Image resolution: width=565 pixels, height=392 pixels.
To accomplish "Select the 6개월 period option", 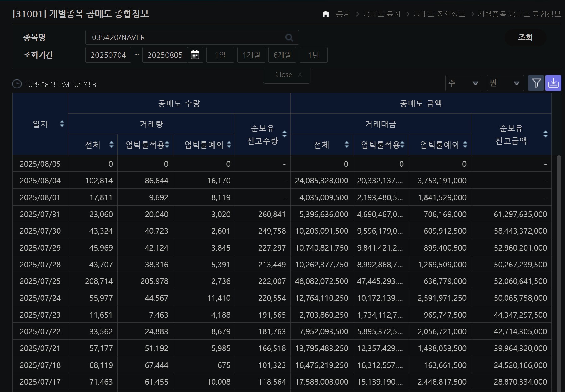I will (282, 55).
